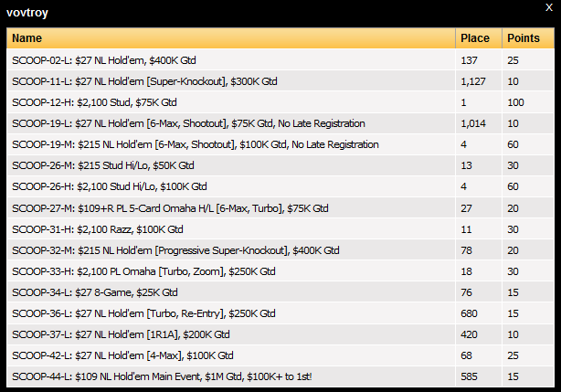The width and height of the screenshot is (561, 392).
Task: Select SCOOP-31-H $2,100 Razz name
Action: coord(98,229)
